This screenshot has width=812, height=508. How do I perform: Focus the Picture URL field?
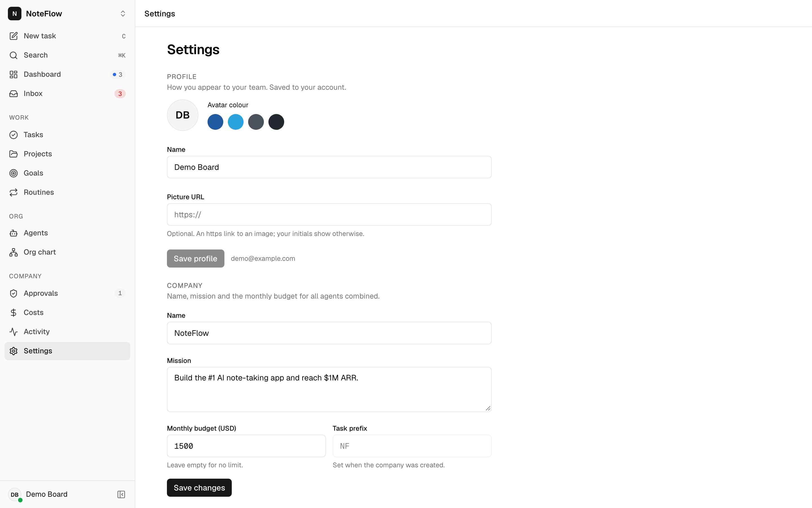coord(329,214)
